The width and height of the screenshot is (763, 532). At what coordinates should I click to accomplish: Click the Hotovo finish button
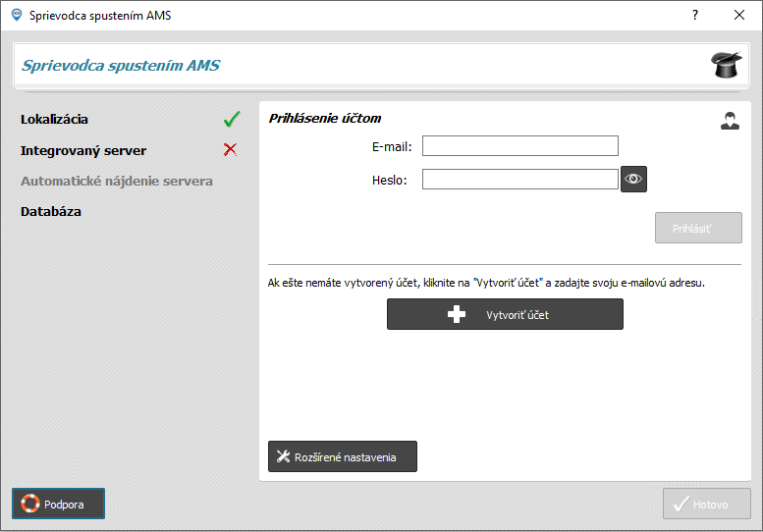coord(707,504)
